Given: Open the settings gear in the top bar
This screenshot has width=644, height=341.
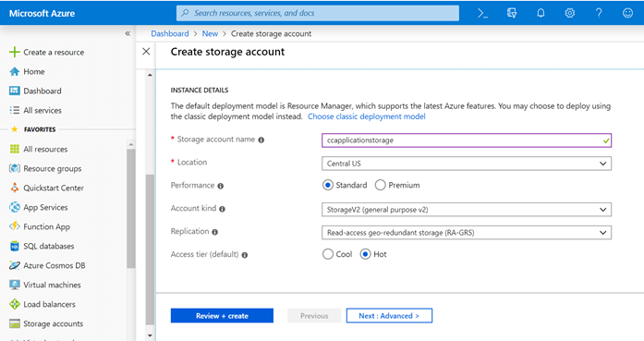Looking at the screenshot, I should [x=570, y=13].
